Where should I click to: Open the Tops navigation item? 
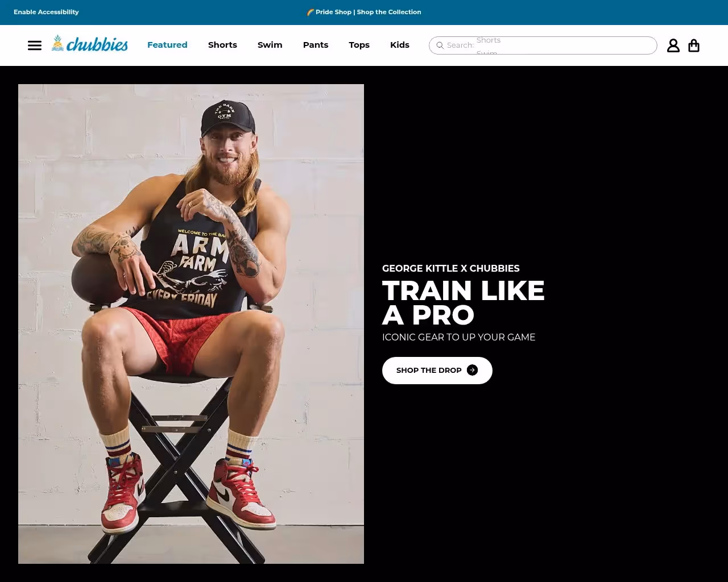[359, 45]
